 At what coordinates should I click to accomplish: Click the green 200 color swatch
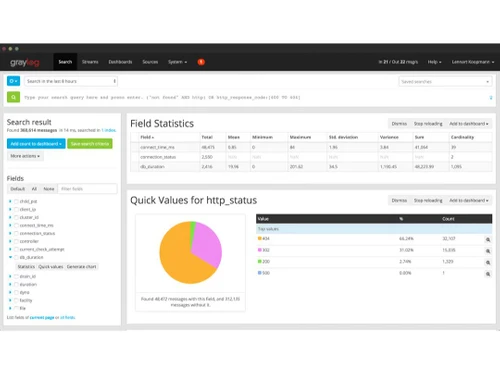pyautogui.click(x=260, y=261)
